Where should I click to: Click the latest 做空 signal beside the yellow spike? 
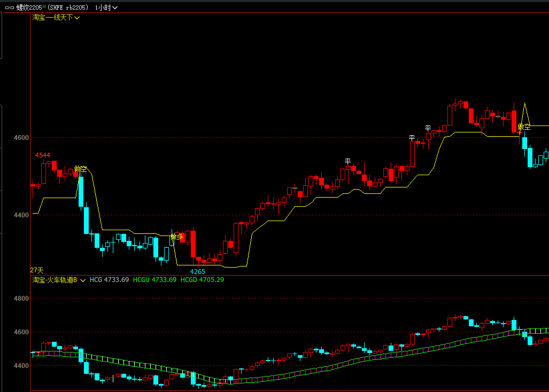click(x=524, y=127)
